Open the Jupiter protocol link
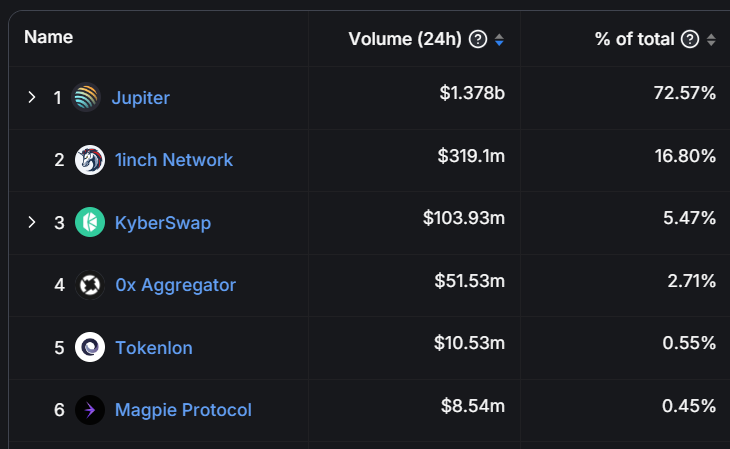This screenshot has width=730, height=449. coord(141,98)
